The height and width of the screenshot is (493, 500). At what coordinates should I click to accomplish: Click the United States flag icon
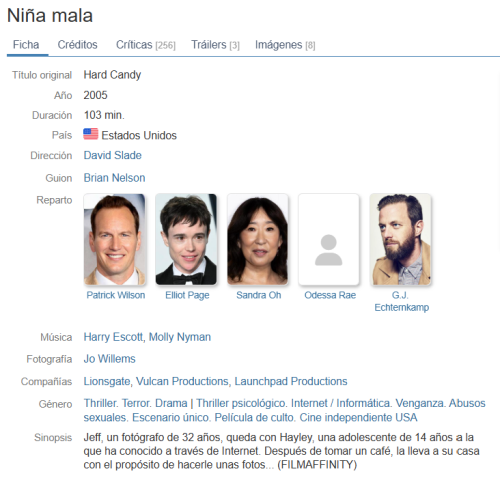(91, 134)
